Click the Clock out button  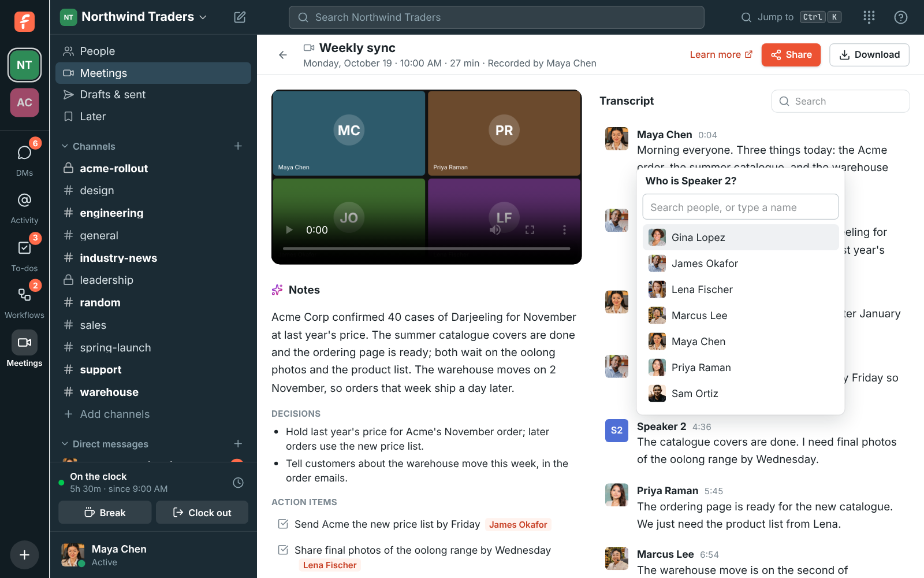pyautogui.click(x=202, y=513)
